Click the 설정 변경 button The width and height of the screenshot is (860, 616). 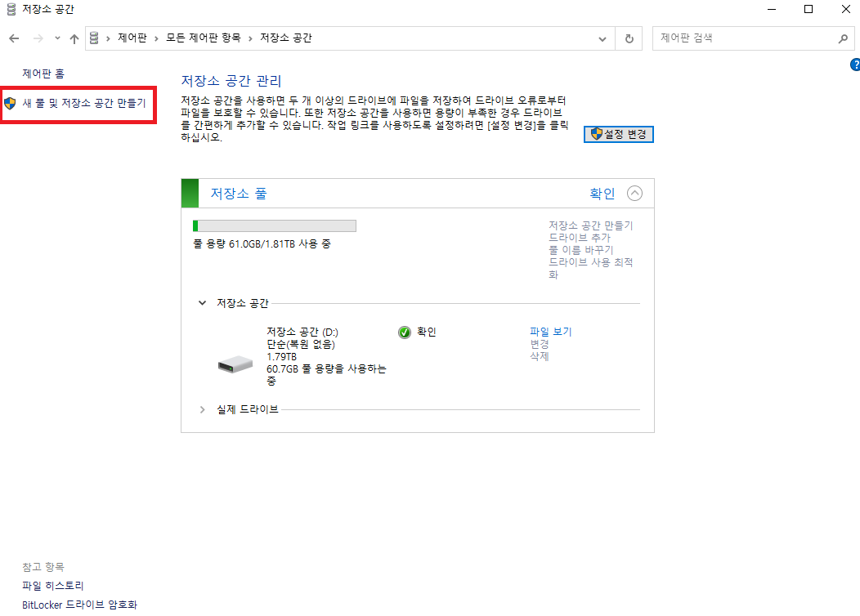click(x=619, y=134)
